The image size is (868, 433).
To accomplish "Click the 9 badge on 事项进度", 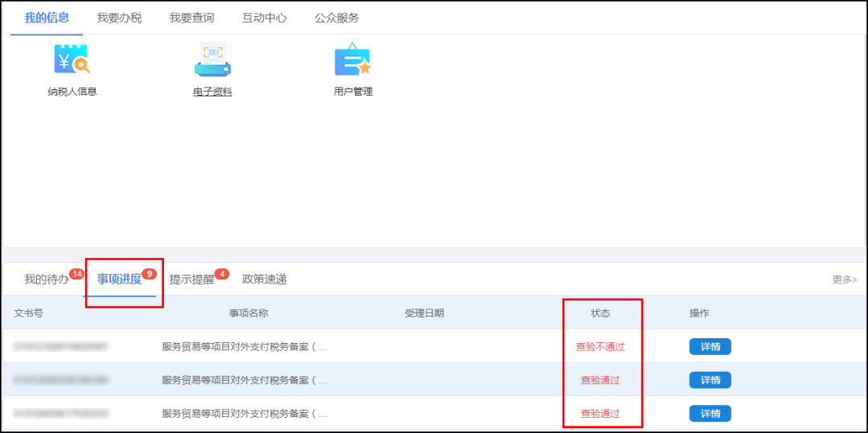I will tap(149, 274).
